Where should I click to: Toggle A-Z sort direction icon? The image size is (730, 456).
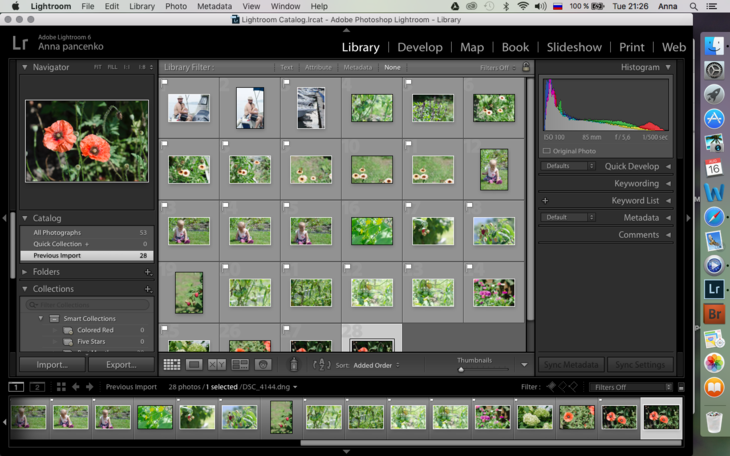click(x=322, y=365)
